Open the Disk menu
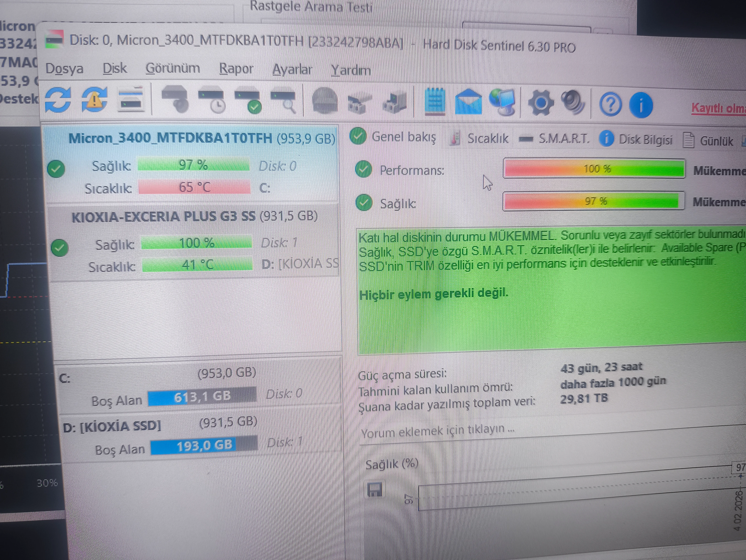The image size is (746, 560). [x=115, y=68]
